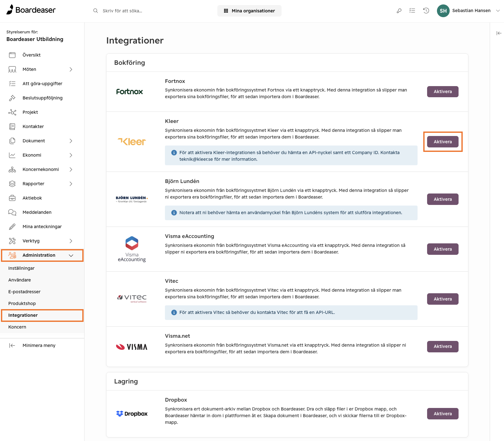
Task: Click the Att göra-uppgifter list icon
Action: (x=12, y=84)
